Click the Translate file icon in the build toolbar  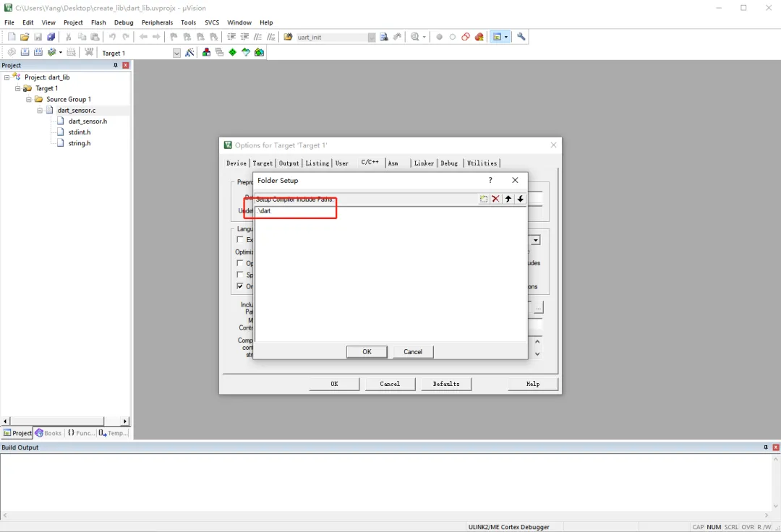click(x=12, y=52)
